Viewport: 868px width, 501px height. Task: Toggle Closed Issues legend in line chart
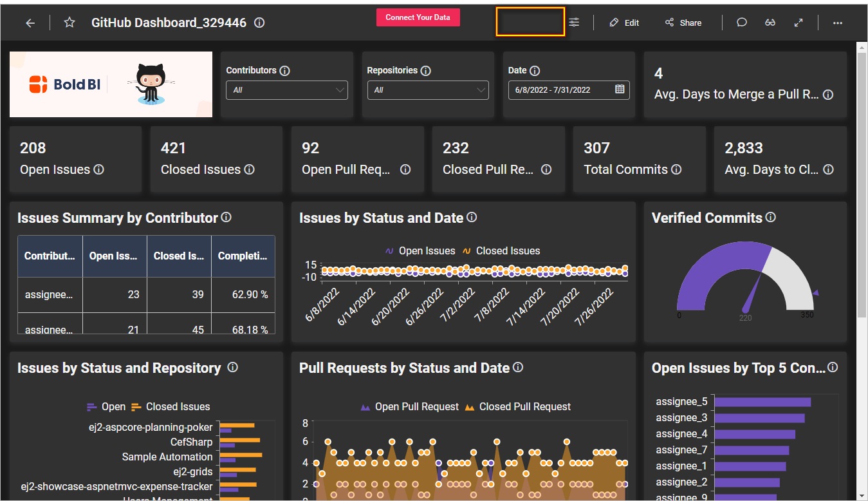click(x=501, y=251)
